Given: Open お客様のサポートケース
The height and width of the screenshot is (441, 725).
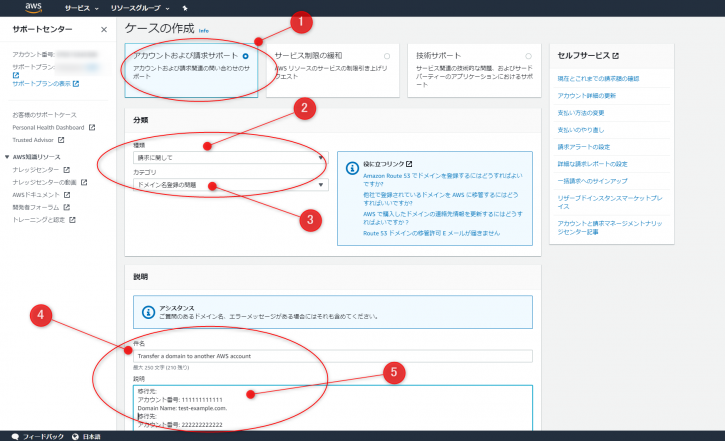Looking at the screenshot, I should [44, 115].
